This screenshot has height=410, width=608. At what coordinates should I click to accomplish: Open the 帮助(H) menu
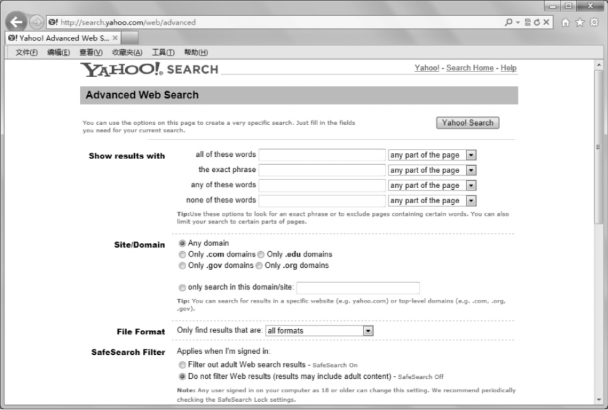pos(196,52)
